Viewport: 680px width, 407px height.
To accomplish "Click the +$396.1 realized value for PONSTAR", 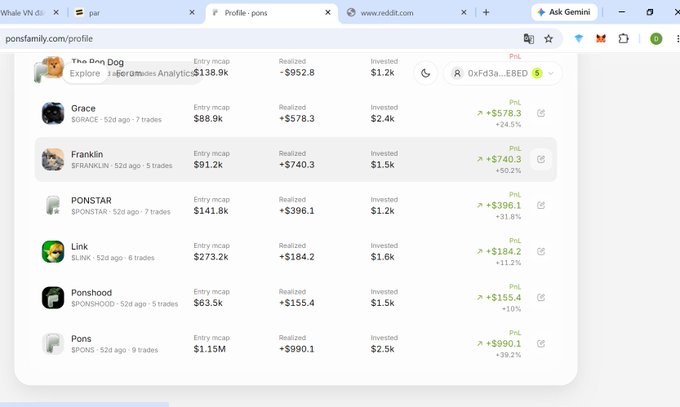I will point(297,211).
